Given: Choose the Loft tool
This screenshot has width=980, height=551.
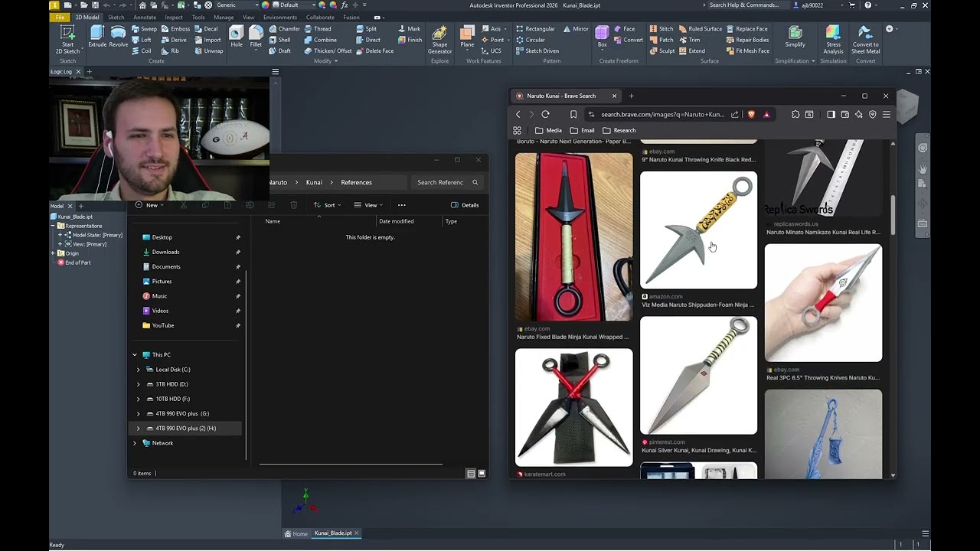Looking at the screenshot, I should (x=142, y=40).
